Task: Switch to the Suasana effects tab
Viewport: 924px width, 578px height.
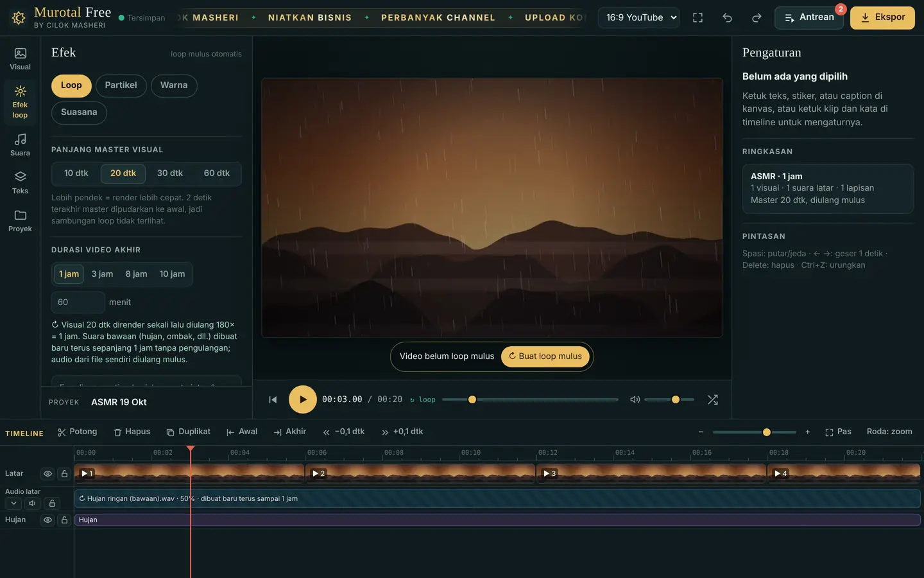Action: [79, 112]
